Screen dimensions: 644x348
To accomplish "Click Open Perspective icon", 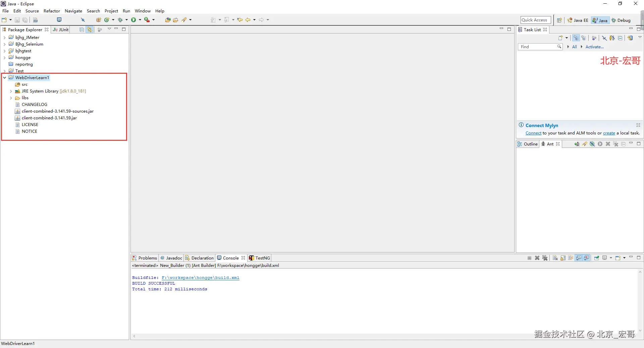I will pos(559,20).
